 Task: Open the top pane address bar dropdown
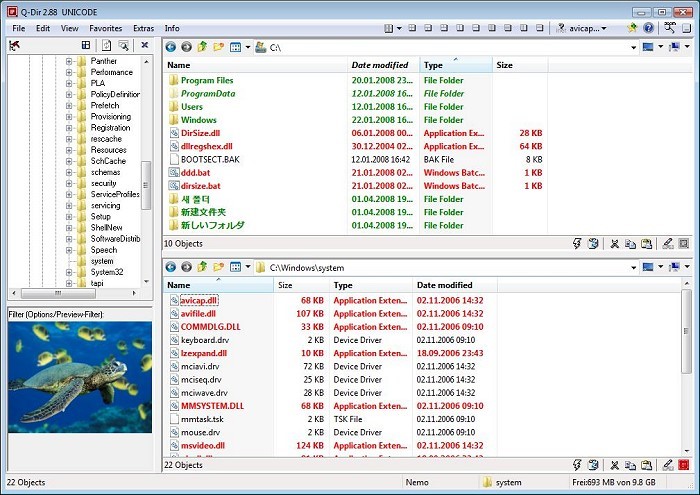pyautogui.click(x=632, y=47)
